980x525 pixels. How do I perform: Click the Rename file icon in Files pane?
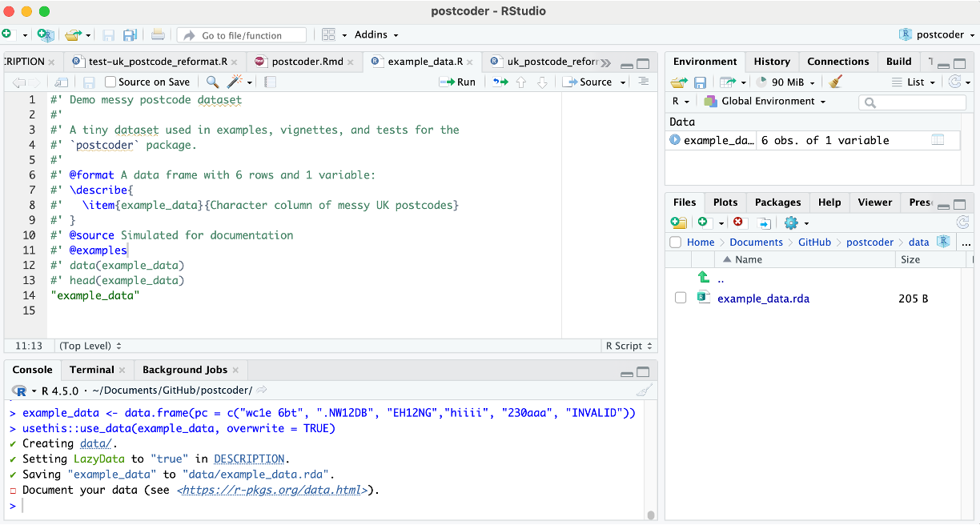764,222
